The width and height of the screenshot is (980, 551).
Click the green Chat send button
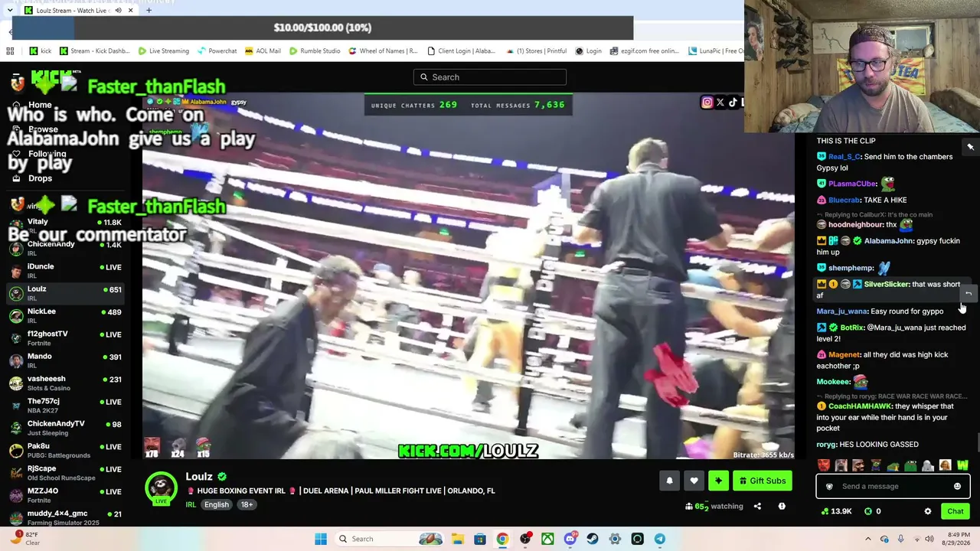(955, 511)
